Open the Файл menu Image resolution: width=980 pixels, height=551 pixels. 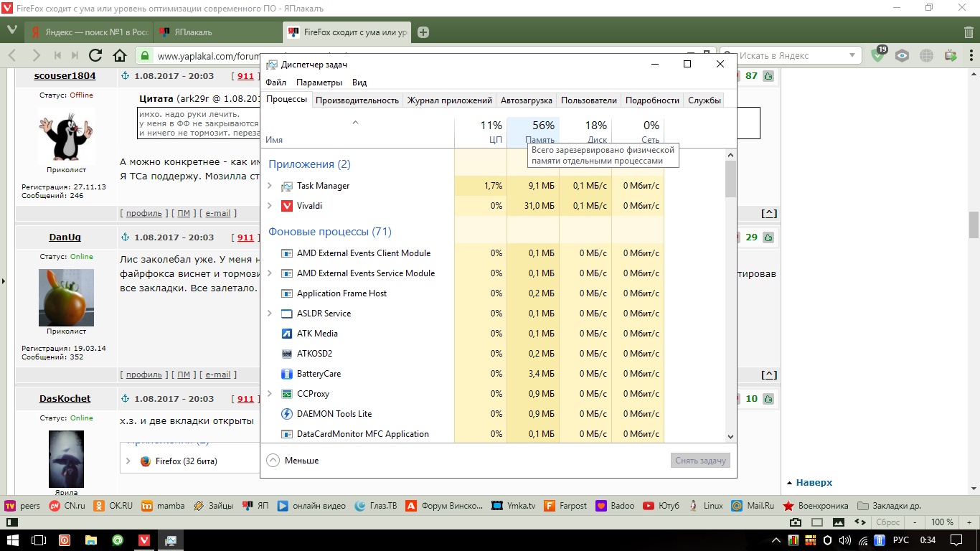click(x=275, y=83)
